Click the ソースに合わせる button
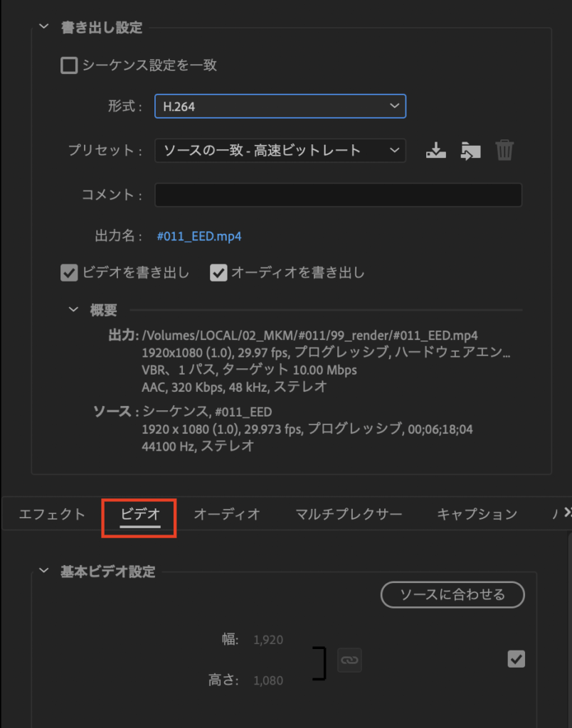The height and width of the screenshot is (728, 572). [x=452, y=595]
